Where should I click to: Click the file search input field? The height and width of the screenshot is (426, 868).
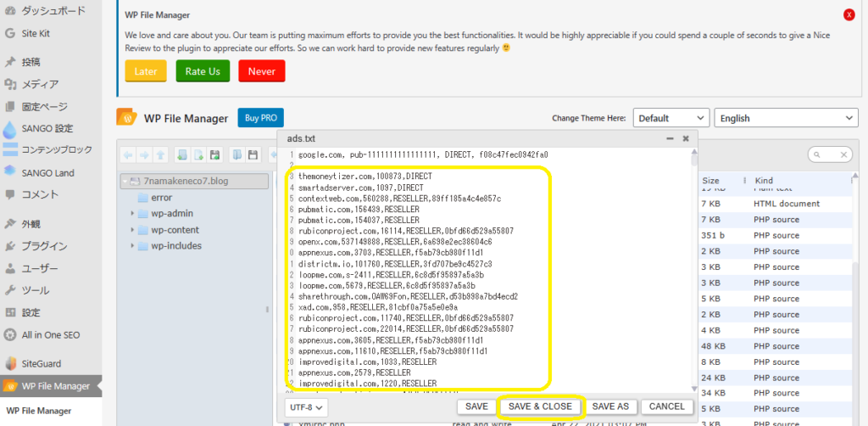[x=831, y=155]
